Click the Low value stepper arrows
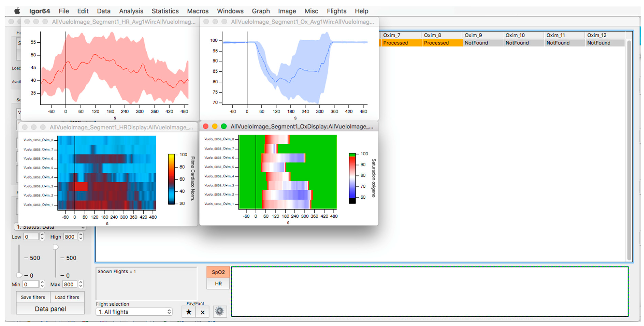The width and height of the screenshot is (644, 326). click(42, 236)
